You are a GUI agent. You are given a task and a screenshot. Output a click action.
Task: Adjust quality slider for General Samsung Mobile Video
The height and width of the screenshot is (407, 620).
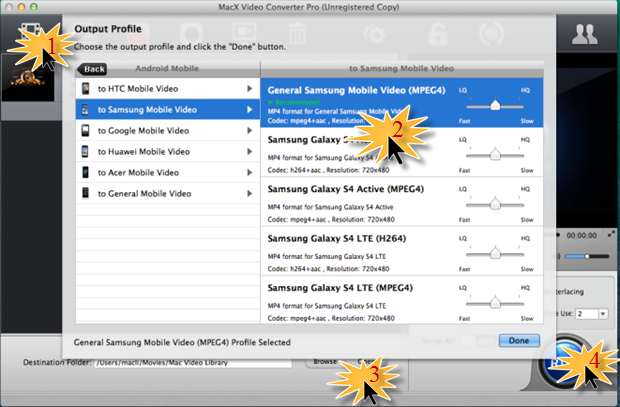(495, 106)
